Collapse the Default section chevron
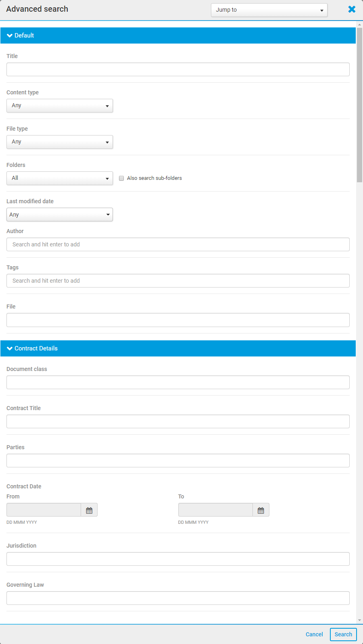 pos(10,35)
